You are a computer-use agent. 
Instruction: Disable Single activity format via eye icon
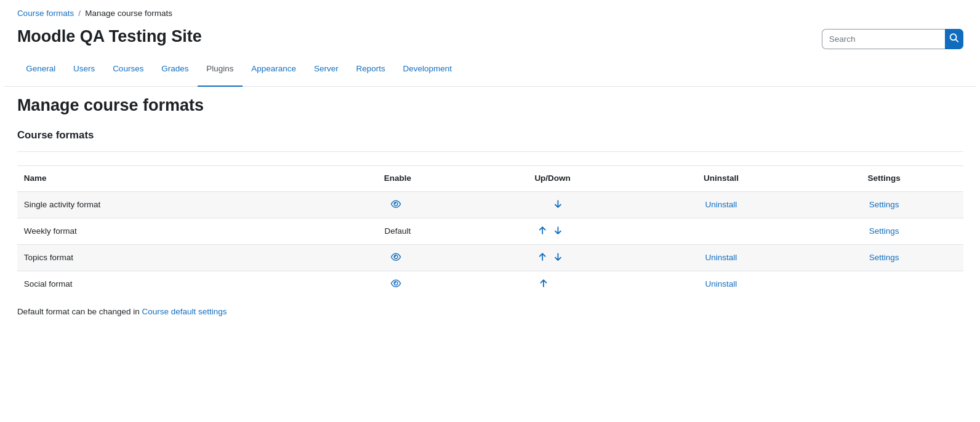point(396,204)
